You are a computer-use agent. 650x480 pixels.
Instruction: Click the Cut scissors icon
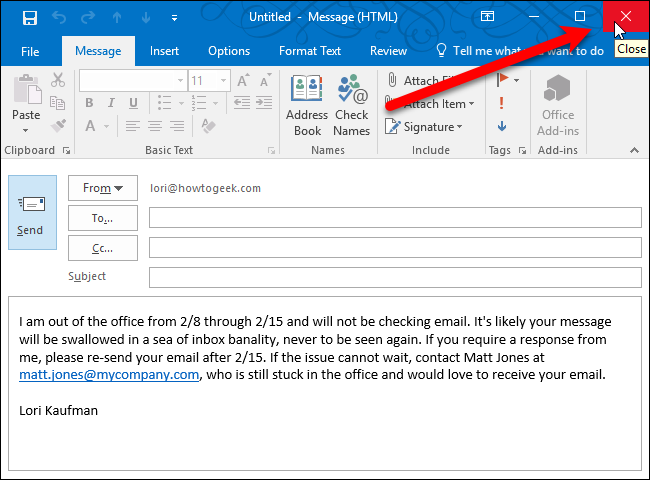[58, 80]
